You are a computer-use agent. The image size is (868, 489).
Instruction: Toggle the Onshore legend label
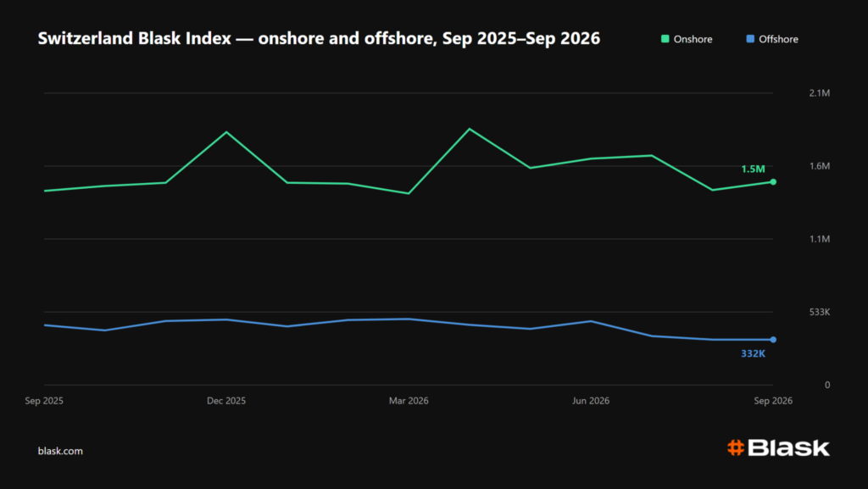click(x=693, y=39)
